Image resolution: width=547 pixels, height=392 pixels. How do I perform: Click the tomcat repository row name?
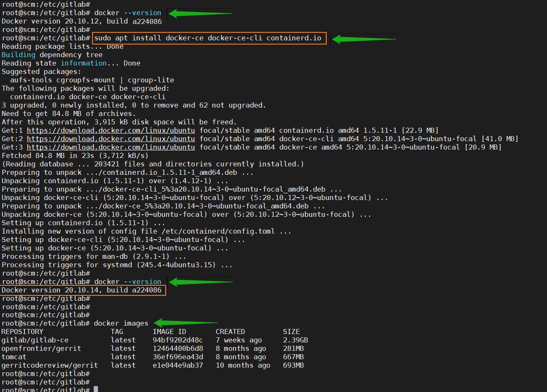pyautogui.click(x=14, y=357)
